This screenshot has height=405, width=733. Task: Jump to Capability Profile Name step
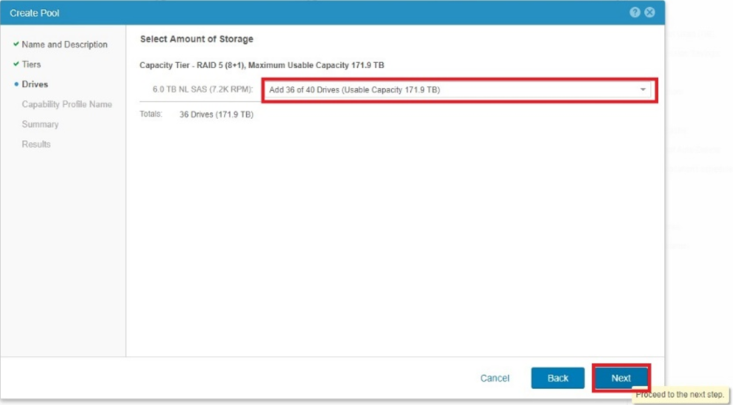66,104
